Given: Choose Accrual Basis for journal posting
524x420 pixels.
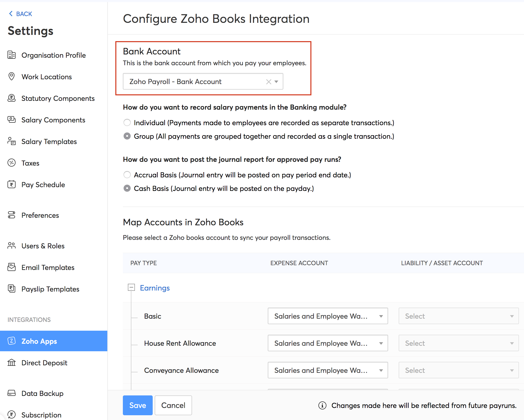Looking at the screenshot, I should pos(127,175).
